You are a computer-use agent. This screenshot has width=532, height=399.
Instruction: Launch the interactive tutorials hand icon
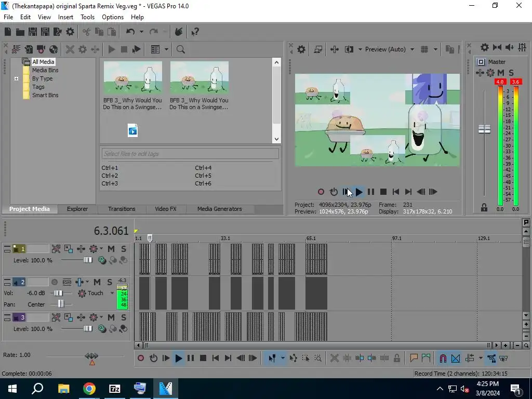coord(179,32)
